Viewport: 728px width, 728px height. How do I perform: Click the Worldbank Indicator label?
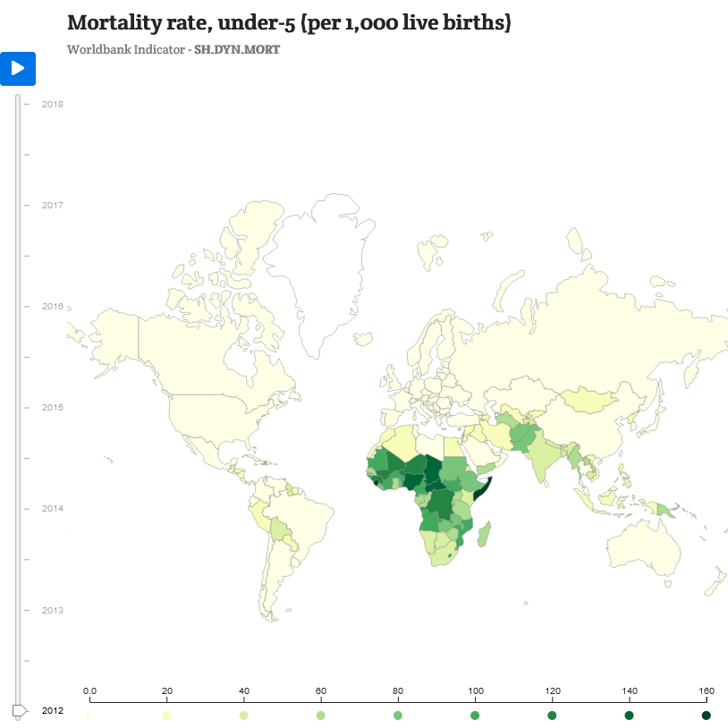[x=125, y=50]
